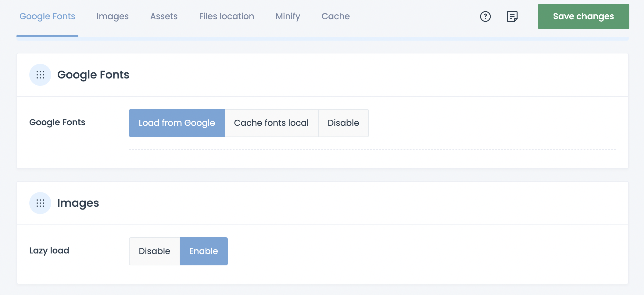Choose Disable for Google Fonts
The image size is (644, 295).
[343, 123]
